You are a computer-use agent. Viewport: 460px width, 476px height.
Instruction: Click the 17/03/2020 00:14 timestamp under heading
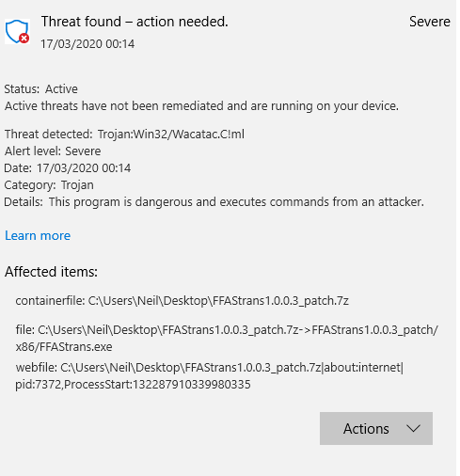tap(87, 44)
